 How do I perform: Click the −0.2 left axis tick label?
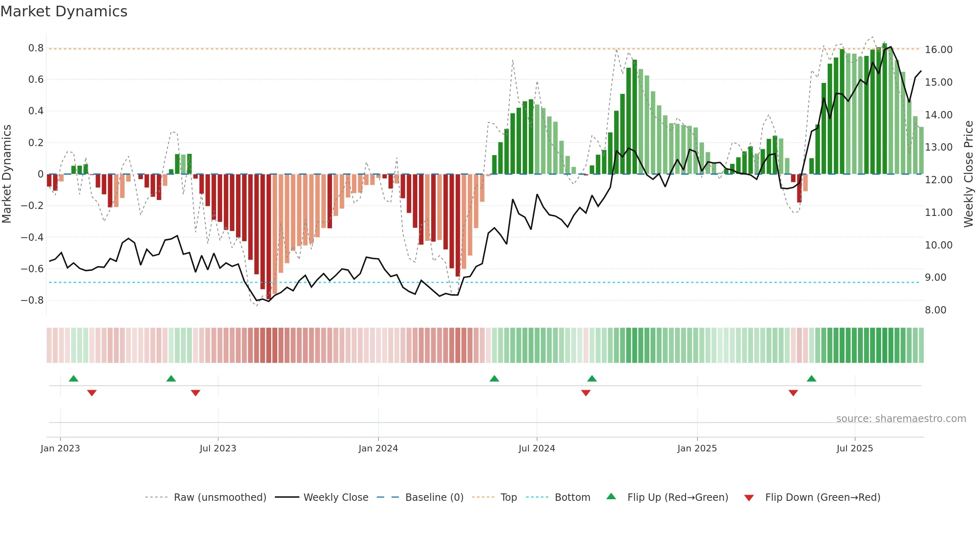click(x=32, y=206)
